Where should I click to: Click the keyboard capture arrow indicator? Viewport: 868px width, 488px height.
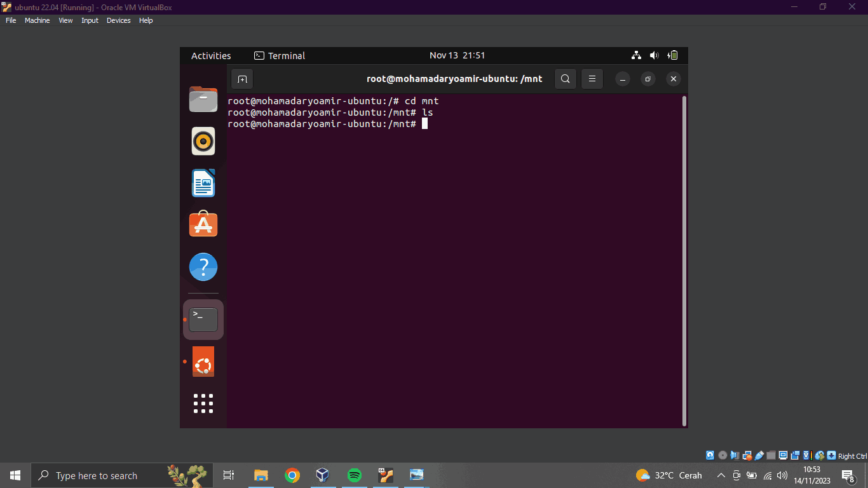pos(831,456)
